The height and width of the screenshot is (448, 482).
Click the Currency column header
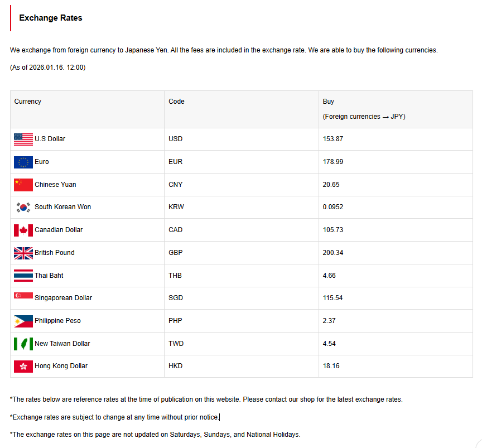(28, 102)
